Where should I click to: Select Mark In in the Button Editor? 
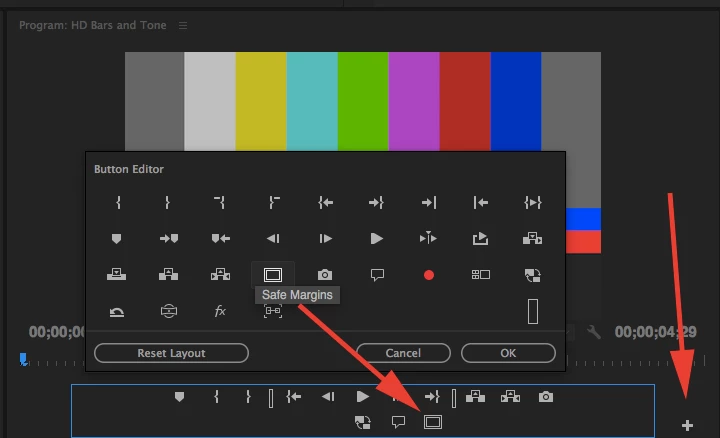tap(118, 202)
